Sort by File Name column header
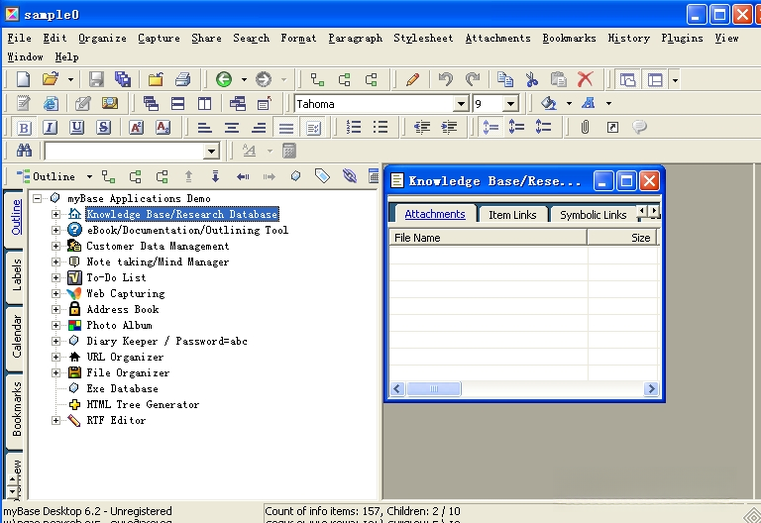This screenshot has width=761, height=523. click(488, 238)
